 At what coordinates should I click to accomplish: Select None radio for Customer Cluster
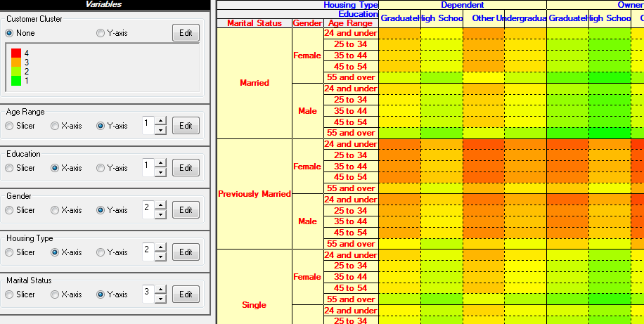pos(9,33)
